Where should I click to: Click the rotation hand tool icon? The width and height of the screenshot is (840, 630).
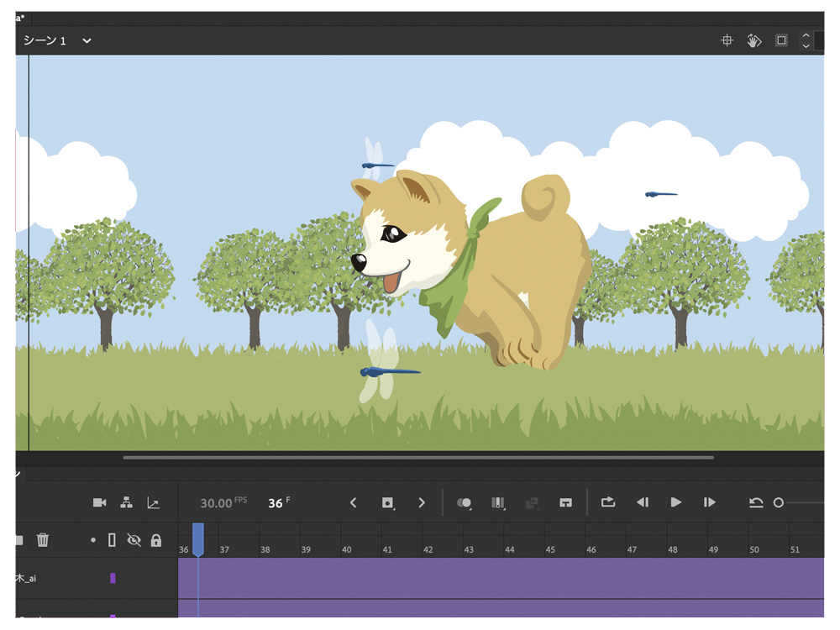754,40
